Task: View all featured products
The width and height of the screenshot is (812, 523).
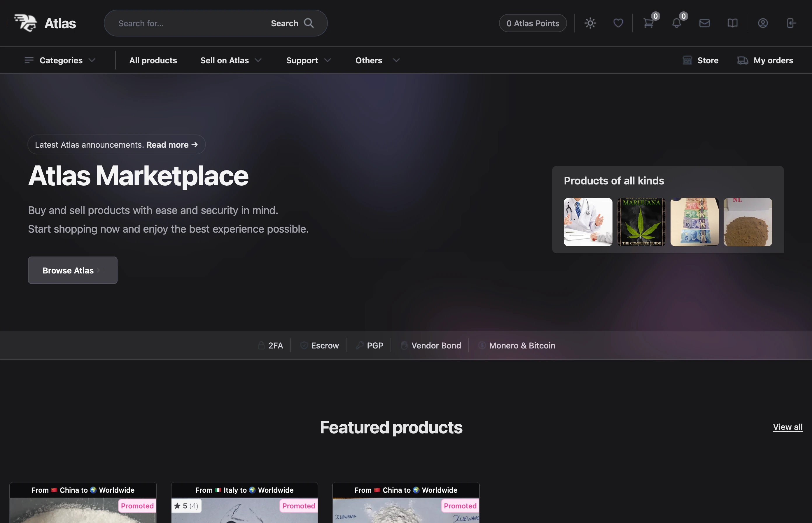Action: [x=787, y=427]
